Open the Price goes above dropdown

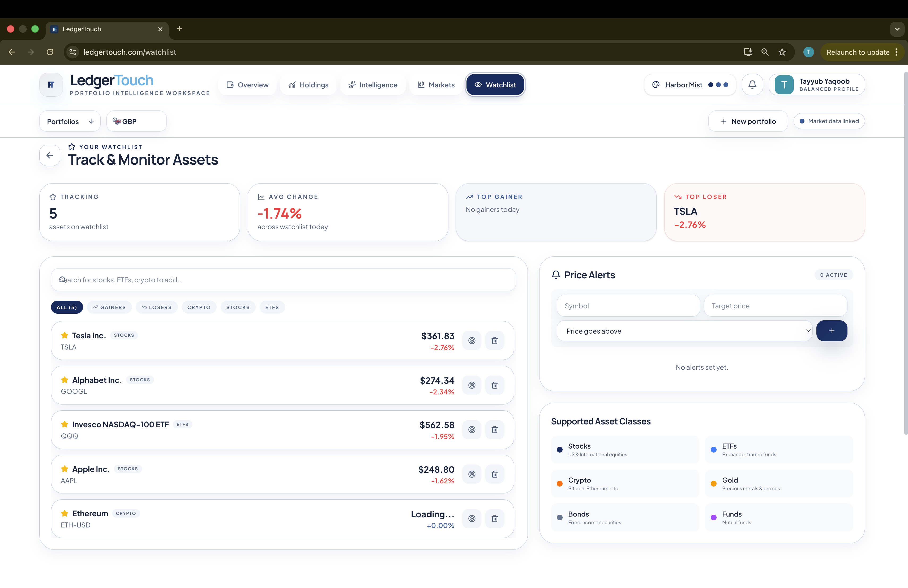pyautogui.click(x=684, y=331)
